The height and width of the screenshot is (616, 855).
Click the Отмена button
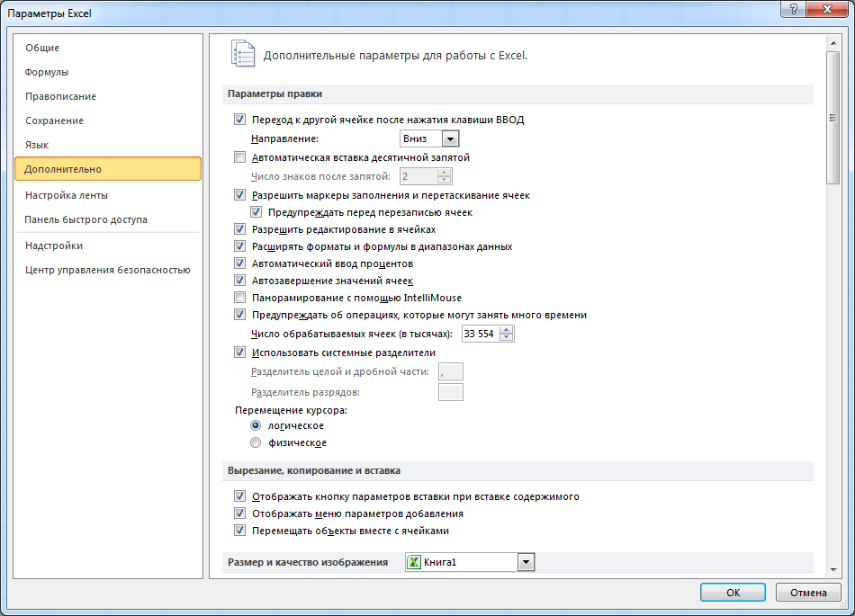808,593
